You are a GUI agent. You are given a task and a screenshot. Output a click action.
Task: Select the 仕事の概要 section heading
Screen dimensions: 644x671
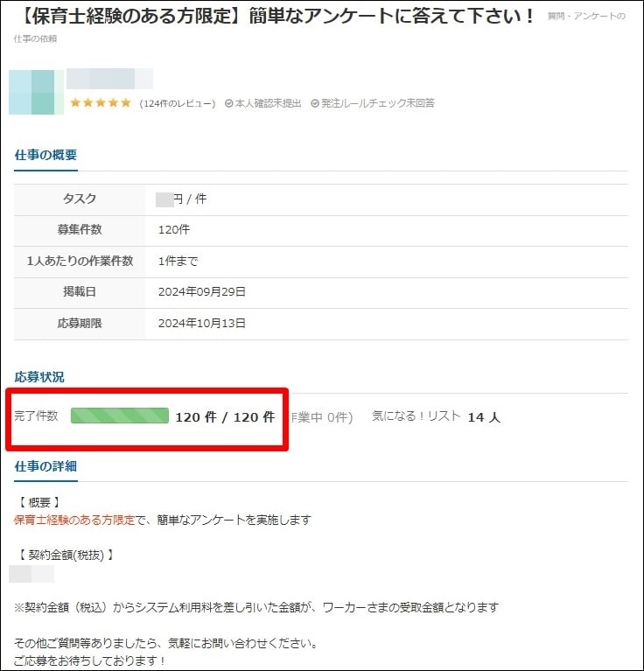45,155
